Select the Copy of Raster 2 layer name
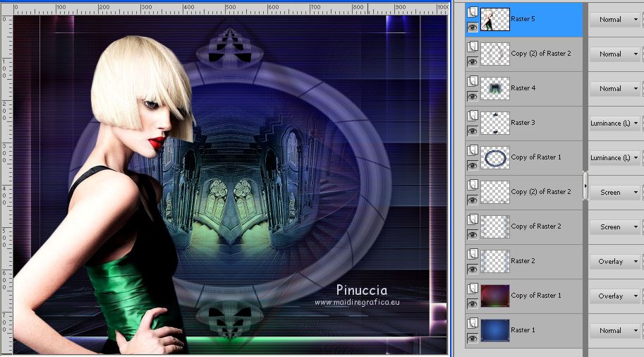This screenshot has height=357, width=644. point(536,226)
